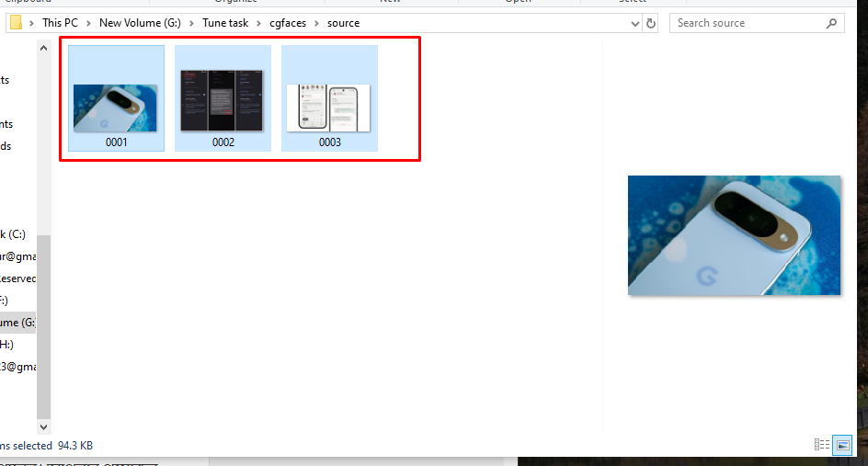The height and width of the screenshot is (466, 868).
Task: Open address bar history dropdown
Action: point(635,24)
